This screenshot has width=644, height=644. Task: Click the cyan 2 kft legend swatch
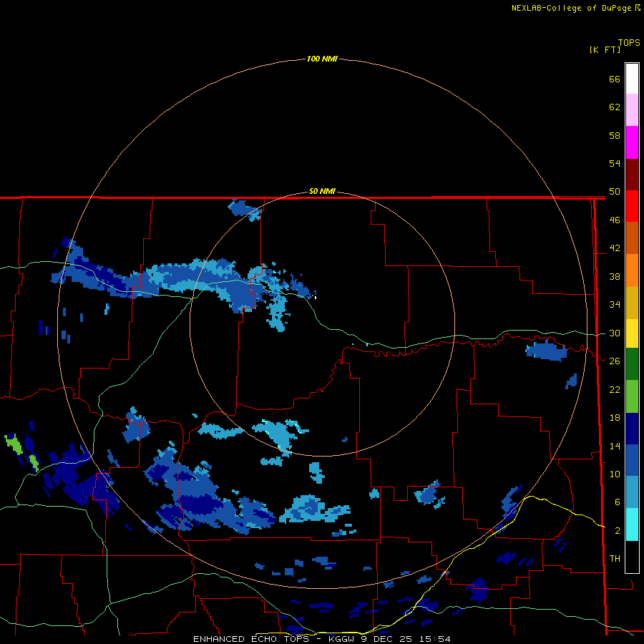(632, 525)
